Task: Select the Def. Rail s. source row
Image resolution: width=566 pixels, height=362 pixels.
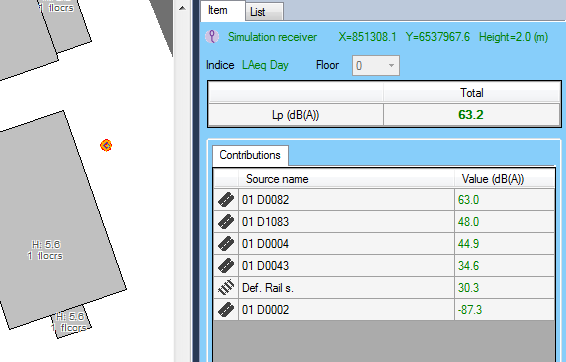Action: click(x=384, y=288)
